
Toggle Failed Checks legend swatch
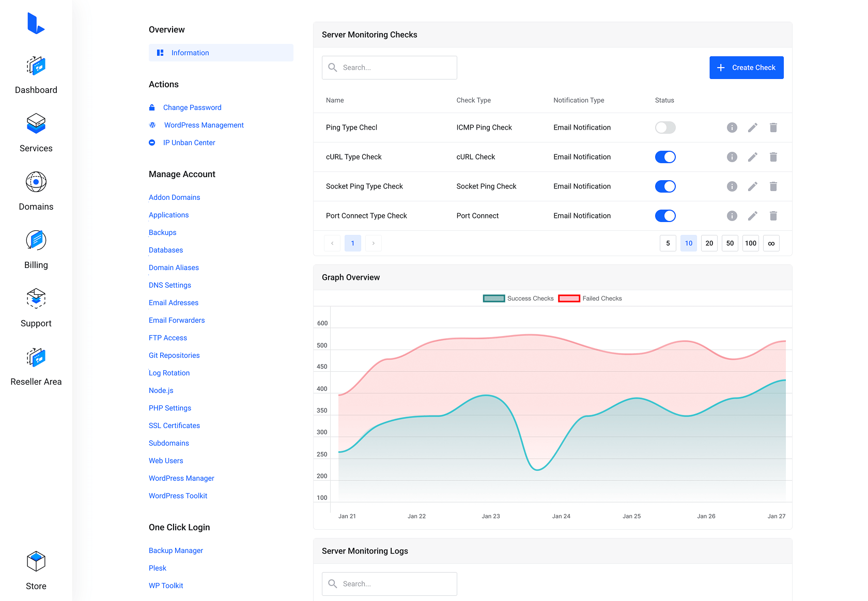pyautogui.click(x=569, y=298)
